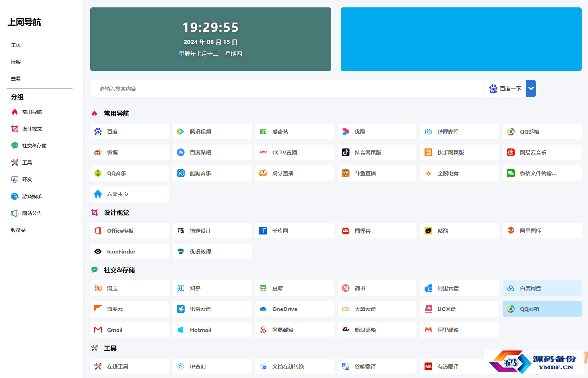This screenshot has width=588, height=378.
Task: Open the 新浪邮箱 link
Action: (x=377, y=330)
